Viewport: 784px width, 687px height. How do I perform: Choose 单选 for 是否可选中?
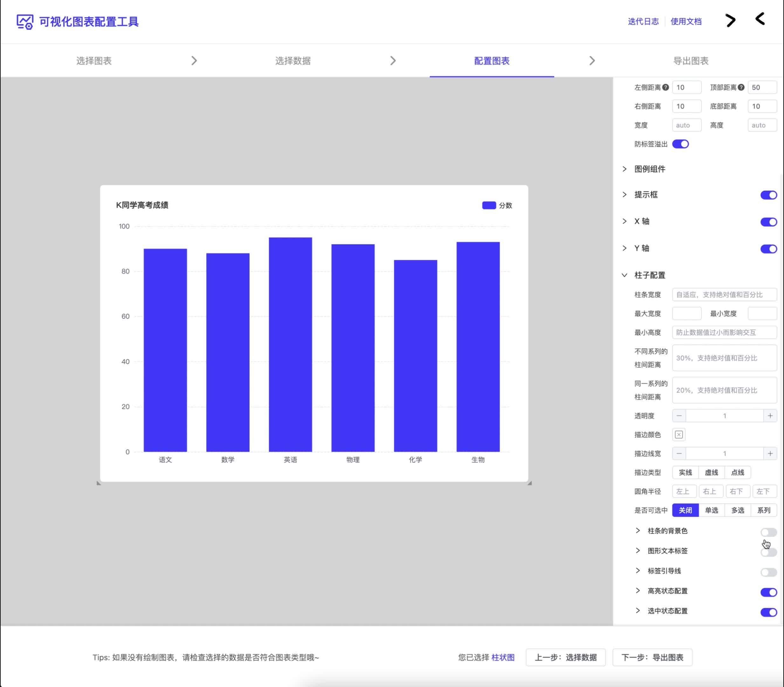[x=712, y=510]
